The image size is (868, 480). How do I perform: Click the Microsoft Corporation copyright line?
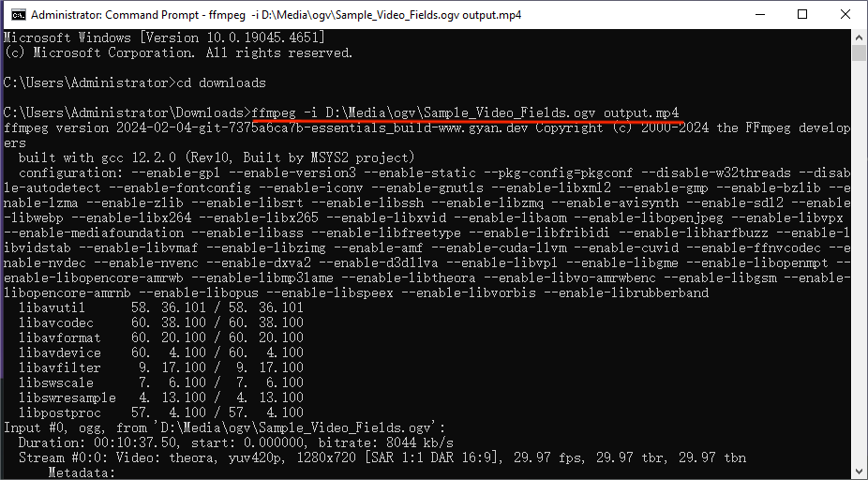tap(178, 53)
